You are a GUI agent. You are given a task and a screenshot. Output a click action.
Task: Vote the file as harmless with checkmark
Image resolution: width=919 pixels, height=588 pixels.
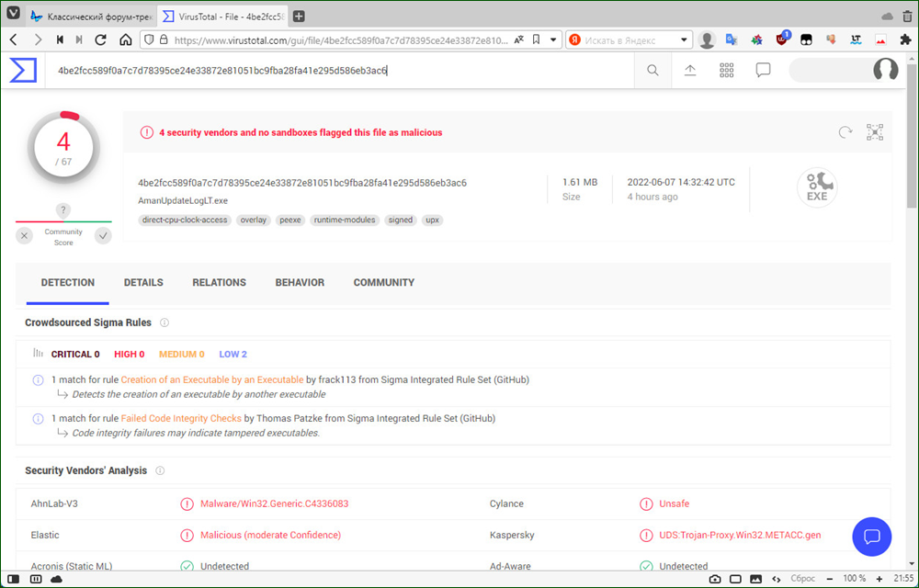coord(103,236)
